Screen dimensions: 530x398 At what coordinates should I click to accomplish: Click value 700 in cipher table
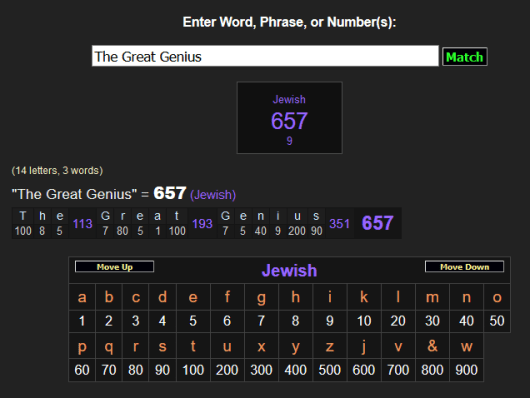click(x=398, y=370)
